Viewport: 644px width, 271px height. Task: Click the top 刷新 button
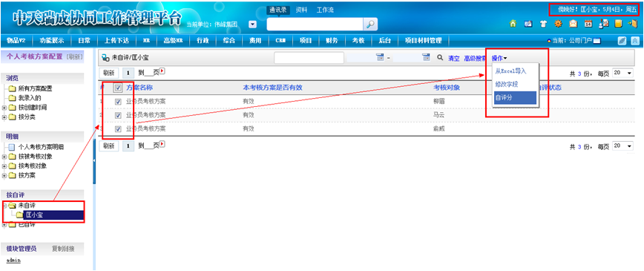[x=108, y=73]
